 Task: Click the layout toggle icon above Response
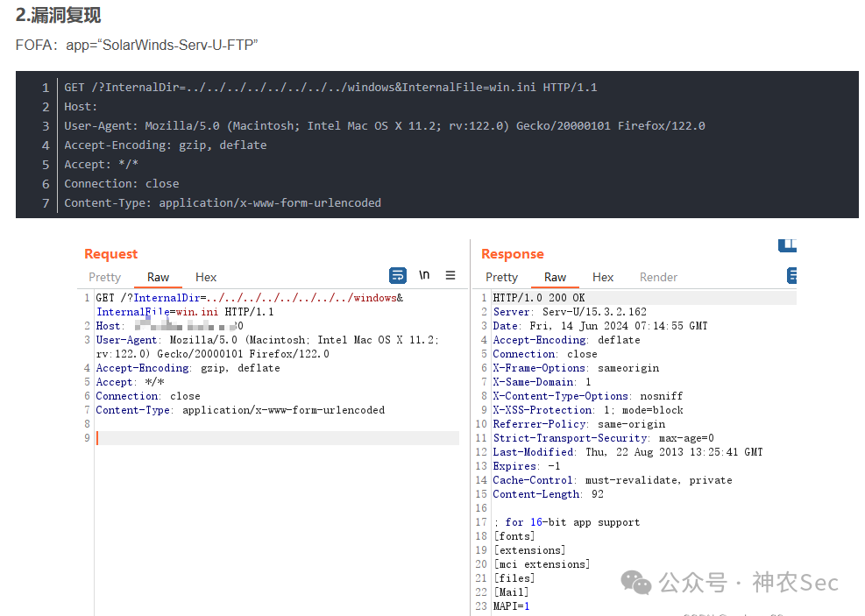(x=787, y=245)
